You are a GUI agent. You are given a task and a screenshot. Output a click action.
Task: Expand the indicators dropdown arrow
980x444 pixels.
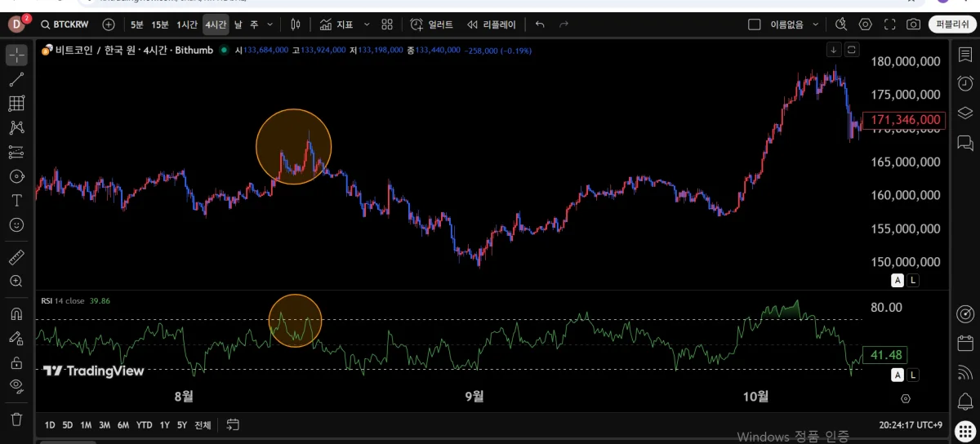click(x=366, y=24)
